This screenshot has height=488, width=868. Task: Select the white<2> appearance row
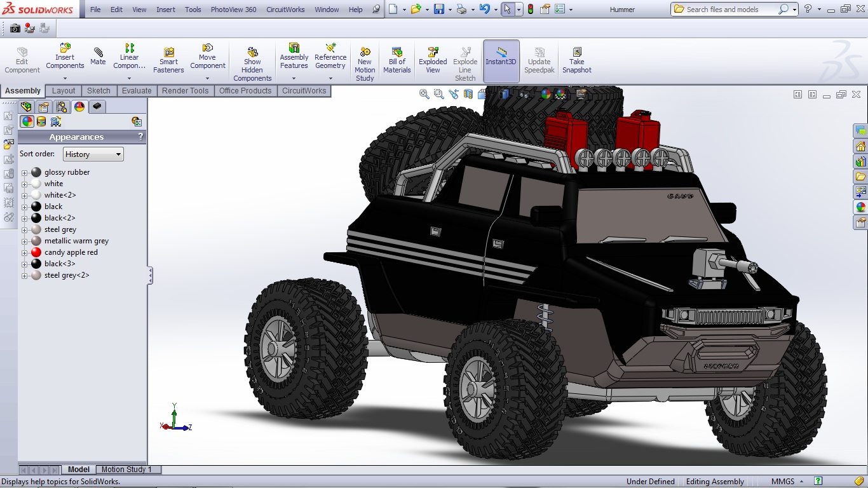[x=60, y=196]
